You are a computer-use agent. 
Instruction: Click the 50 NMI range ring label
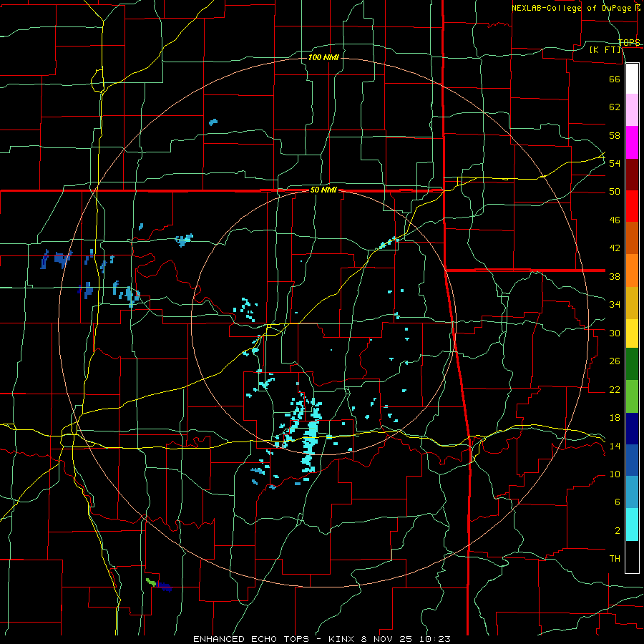(x=323, y=190)
